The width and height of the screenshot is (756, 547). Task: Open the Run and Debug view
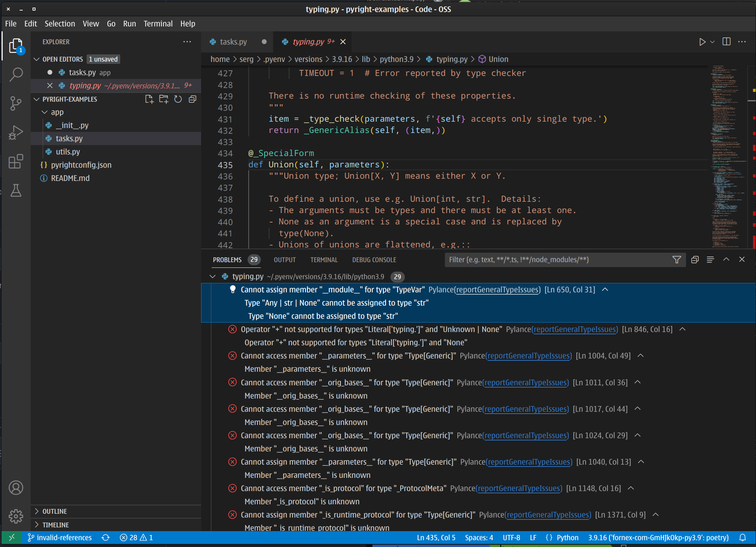tap(16, 132)
